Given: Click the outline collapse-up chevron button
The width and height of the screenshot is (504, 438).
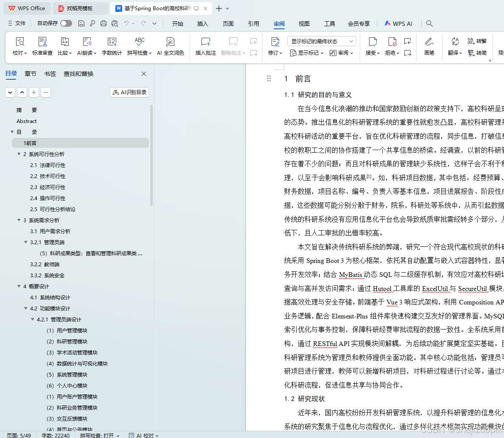Looking at the screenshot, I should (22, 92).
